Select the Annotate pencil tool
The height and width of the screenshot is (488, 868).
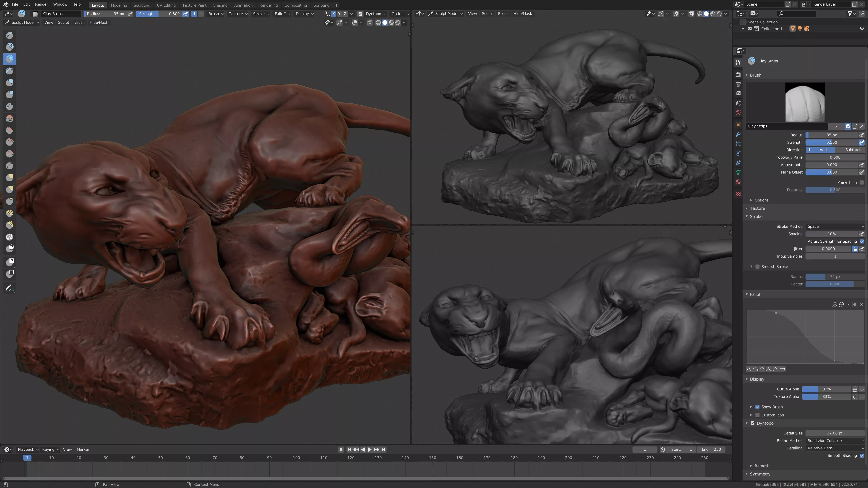point(9,288)
